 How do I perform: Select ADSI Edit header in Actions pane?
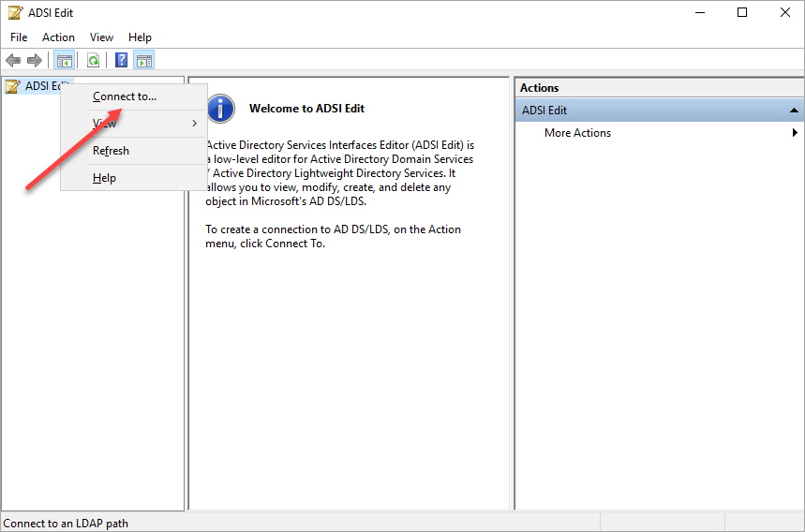(659, 111)
